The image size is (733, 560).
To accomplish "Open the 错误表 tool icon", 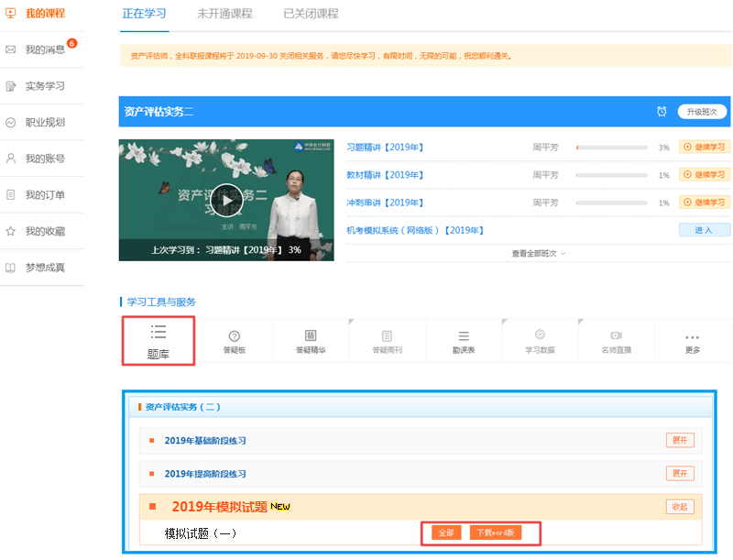I will coord(463,341).
